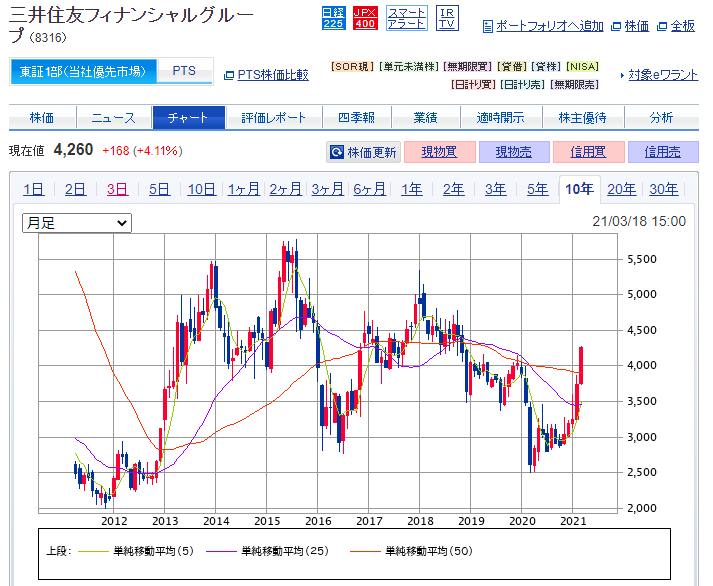Click the 信用買 button
Image resolution: width=713 pixels, height=586 pixels.
(588, 152)
